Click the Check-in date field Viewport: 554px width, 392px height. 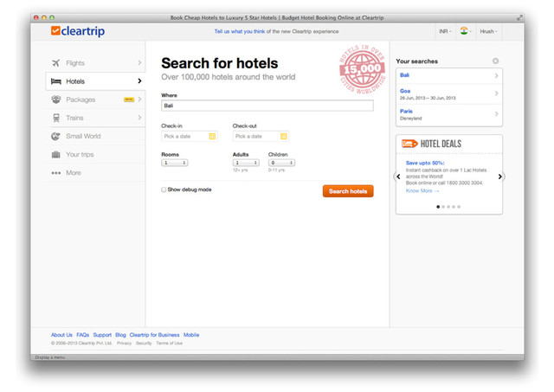point(190,137)
